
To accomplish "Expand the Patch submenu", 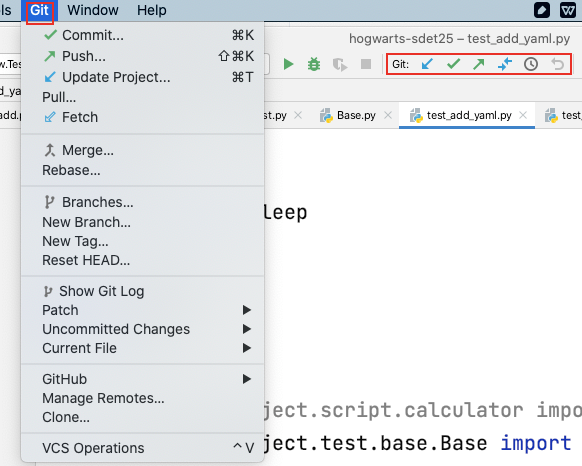I will pos(143,310).
